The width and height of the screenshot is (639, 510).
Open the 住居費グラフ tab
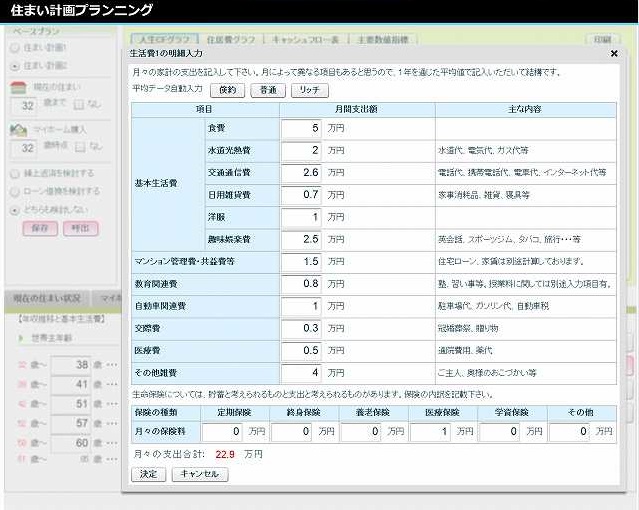[x=229, y=40]
